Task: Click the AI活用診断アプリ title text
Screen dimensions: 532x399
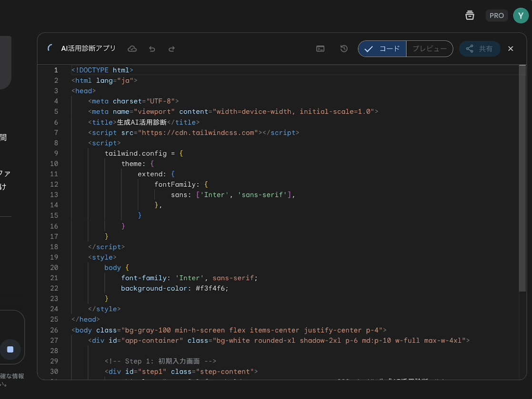Action: point(88,49)
